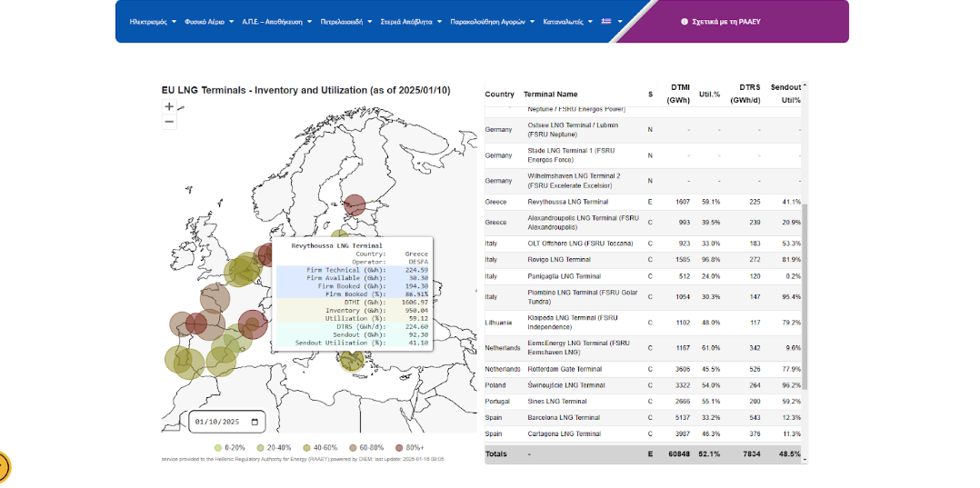The height and width of the screenshot is (488, 980).
Task: Click the info icon beside Σχετικά με τη ΡΑΑΕΥ
Action: tap(685, 21)
